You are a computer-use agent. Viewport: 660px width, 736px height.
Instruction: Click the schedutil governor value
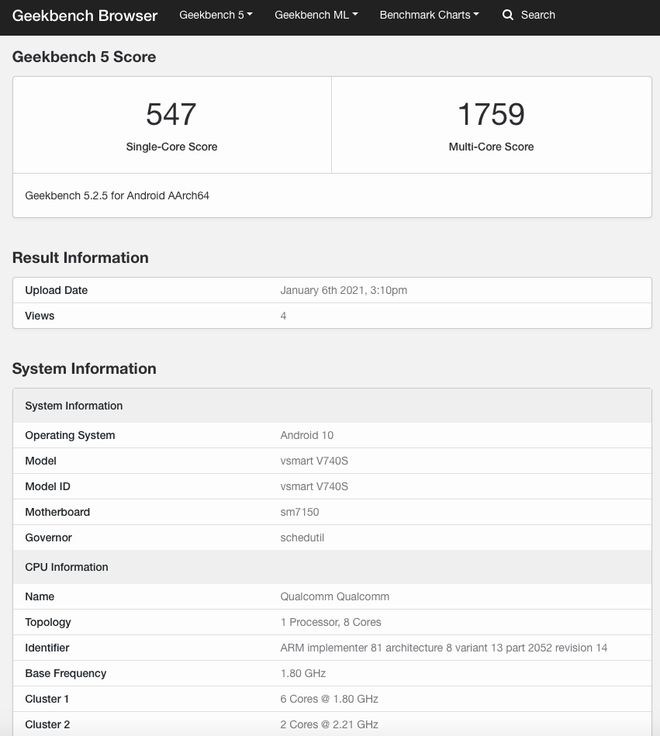click(302, 538)
